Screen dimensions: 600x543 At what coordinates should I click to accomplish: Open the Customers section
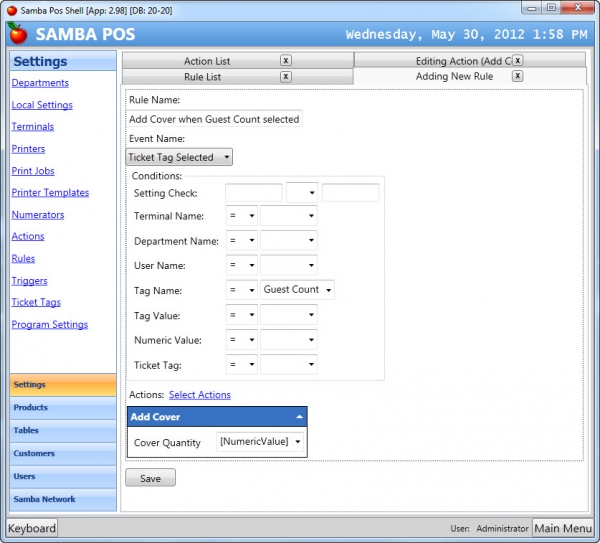(63, 453)
